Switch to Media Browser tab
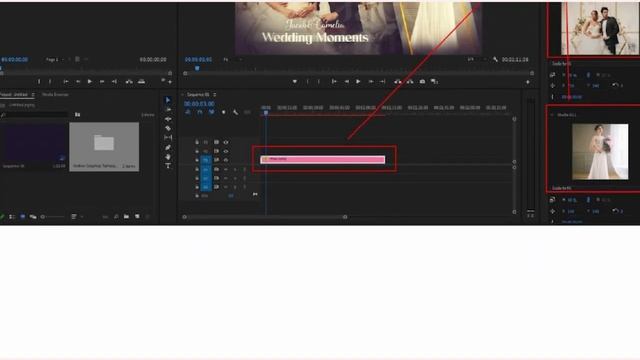 [x=55, y=95]
